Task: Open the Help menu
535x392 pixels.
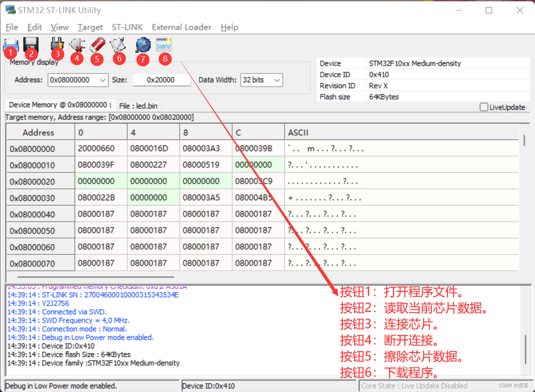Action: (x=229, y=27)
